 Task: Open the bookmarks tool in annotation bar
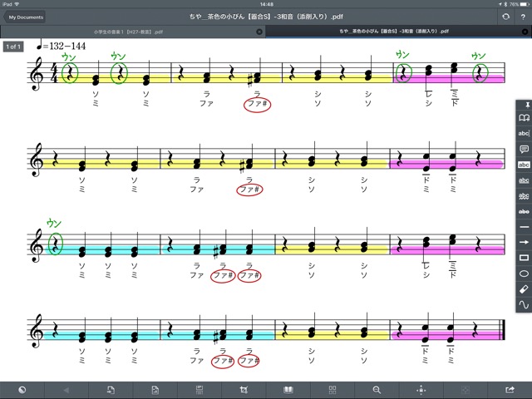524,118
